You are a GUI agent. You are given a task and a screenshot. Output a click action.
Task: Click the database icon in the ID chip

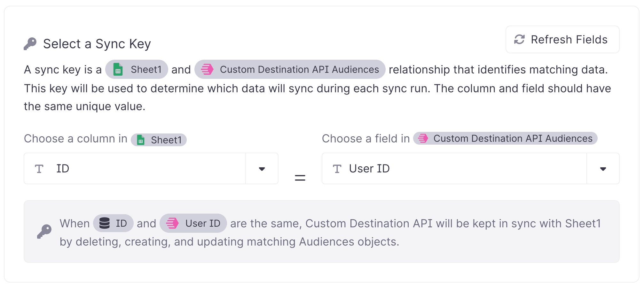tap(105, 223)
